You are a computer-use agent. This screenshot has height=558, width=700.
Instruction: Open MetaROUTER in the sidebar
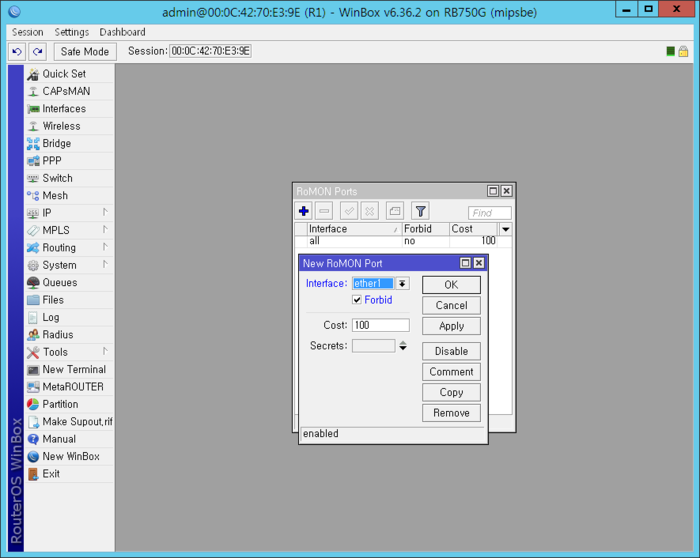coord(69,387)
